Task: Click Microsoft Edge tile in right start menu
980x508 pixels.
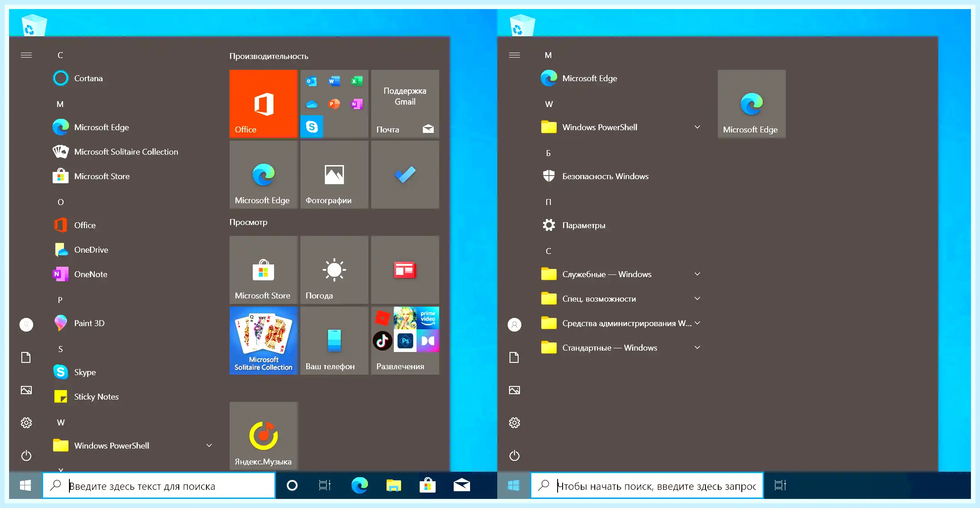Action: [x=752, y=104]
